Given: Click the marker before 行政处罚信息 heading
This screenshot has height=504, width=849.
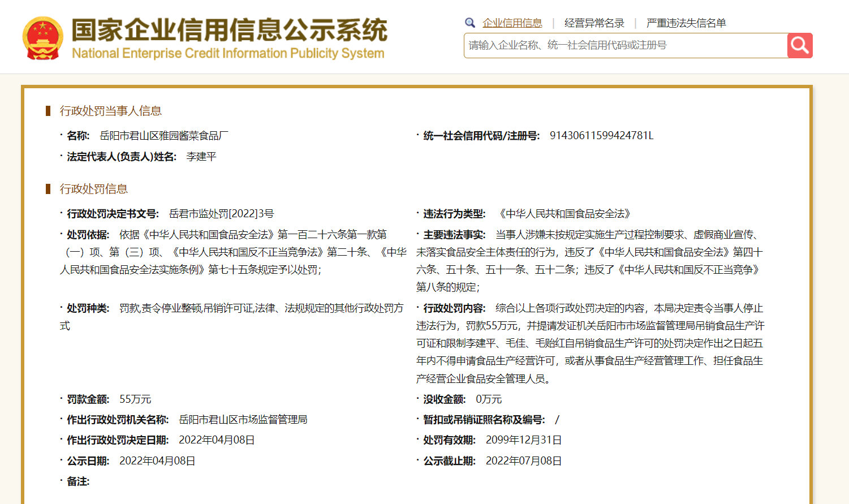Looking at the screenshot, I should (49, 189).
